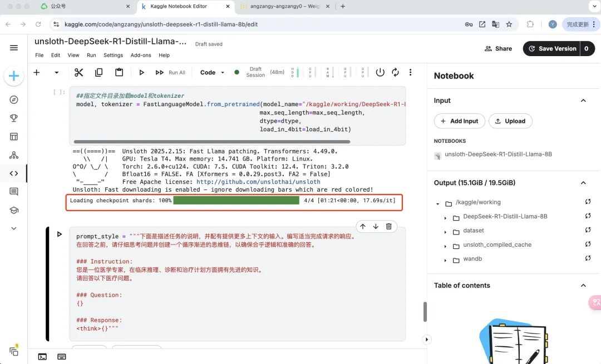The height and width of the screenshot is (364, 601).
Task: Open the Add-ons menu
Action: [x=141, y=55]
